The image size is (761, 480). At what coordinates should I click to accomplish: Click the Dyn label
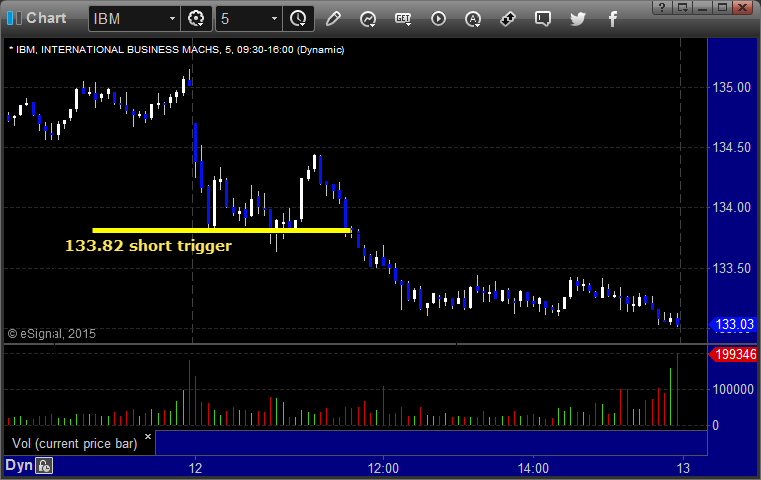pos(19,465)
